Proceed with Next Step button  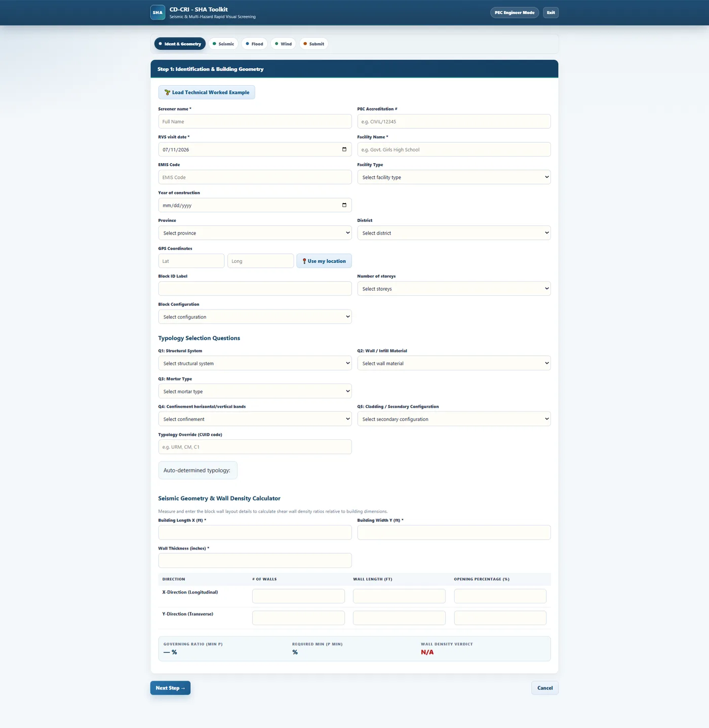point(170,688)
